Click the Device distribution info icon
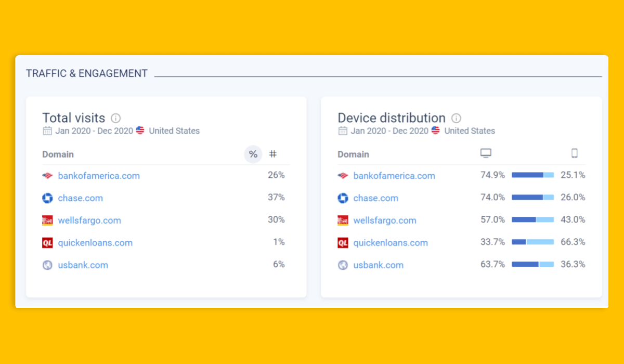 pyautogui.click(x=457, y=118)
